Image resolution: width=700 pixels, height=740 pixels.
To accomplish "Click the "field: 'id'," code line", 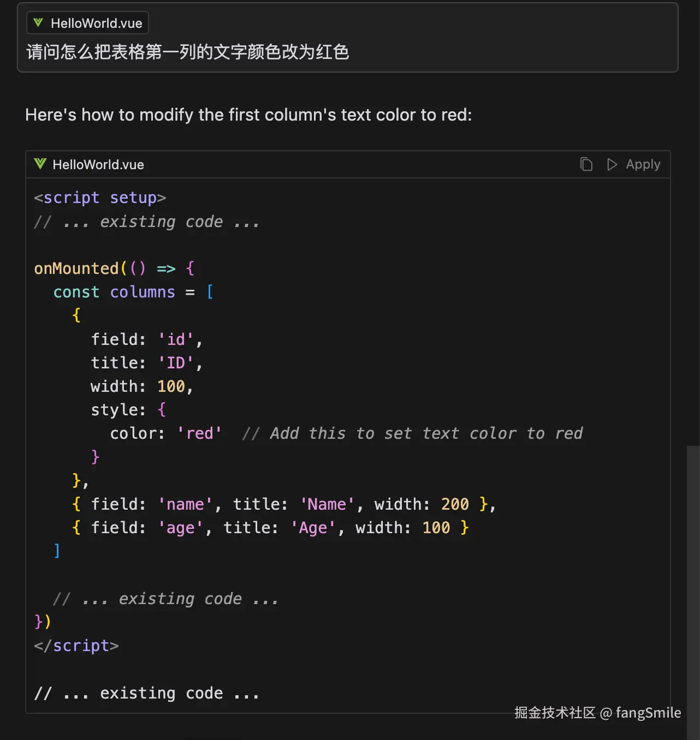I will [146, 339].
